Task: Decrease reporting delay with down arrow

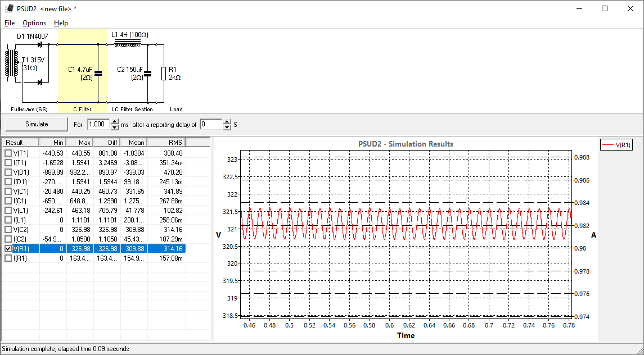Action: [x=227, y=127]
